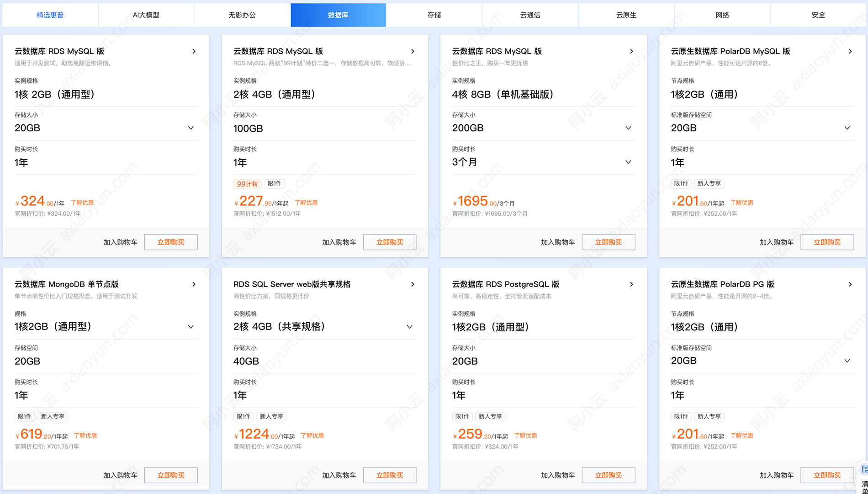The height and width of the screenshot is (494, 868).
Task: Add RDS PostgreSQL 版 to cart
Action: [558, 475]
